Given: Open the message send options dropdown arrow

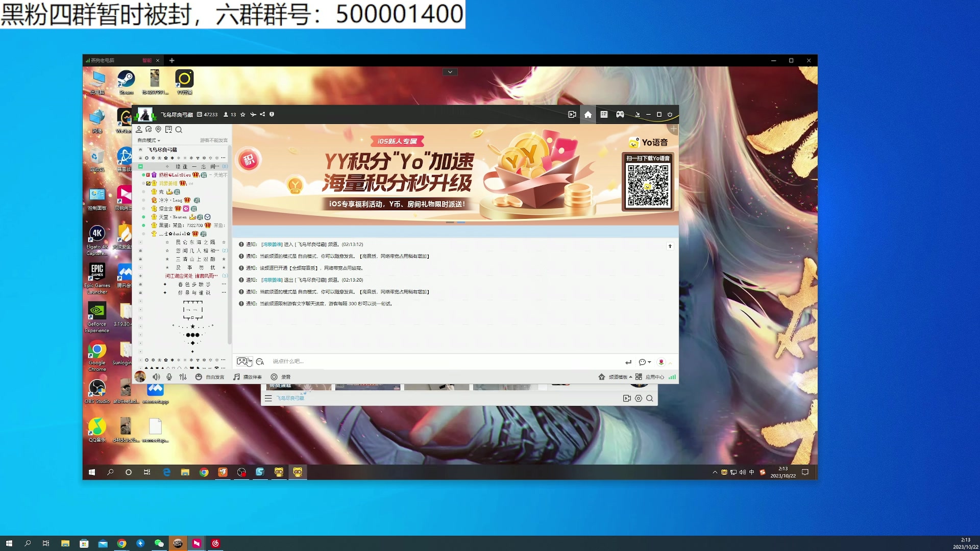Looking at the screenshot, I should tap(649, 362).
